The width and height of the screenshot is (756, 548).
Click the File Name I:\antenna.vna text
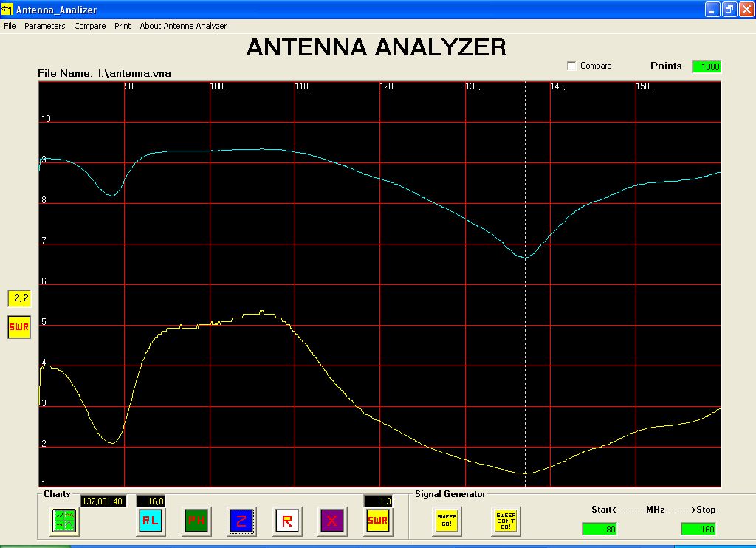point(105,73)
